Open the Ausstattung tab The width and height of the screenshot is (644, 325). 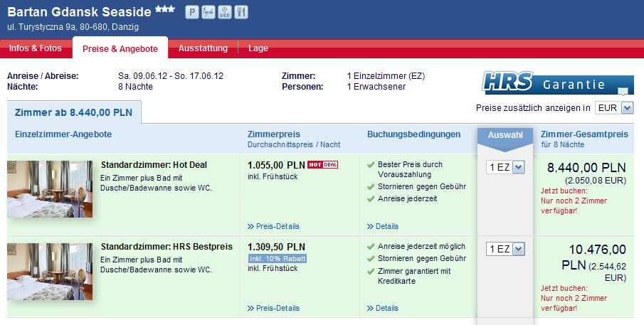pyautogui.click(x=203, y=48)
